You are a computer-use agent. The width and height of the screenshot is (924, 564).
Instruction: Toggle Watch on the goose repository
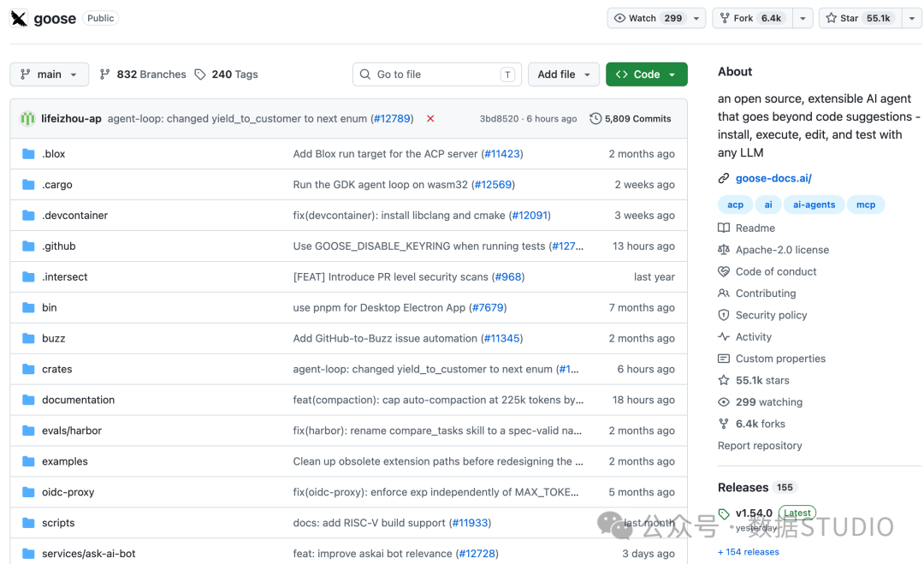click(x=649, y=18)
